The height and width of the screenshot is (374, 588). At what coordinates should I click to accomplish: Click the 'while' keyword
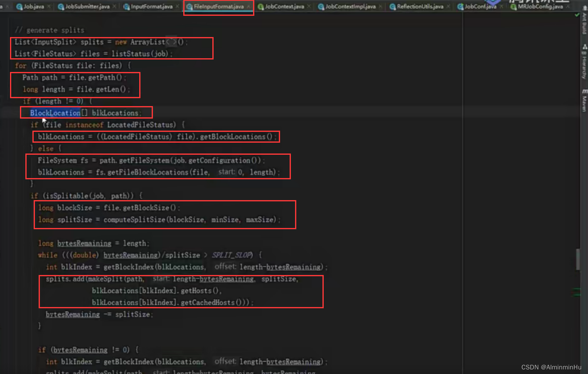48,255
